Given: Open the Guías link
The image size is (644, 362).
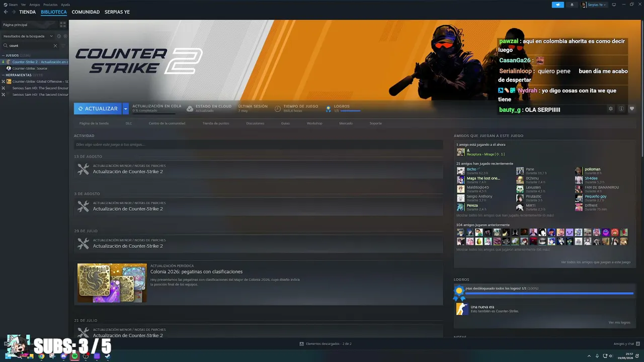Looking at the screenshot, I should tap(285, 123).
